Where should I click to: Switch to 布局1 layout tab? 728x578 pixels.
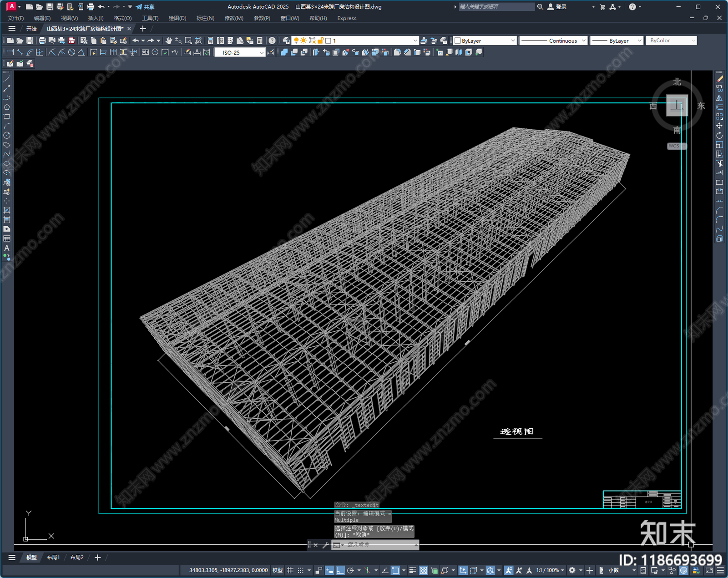[53, 558]
